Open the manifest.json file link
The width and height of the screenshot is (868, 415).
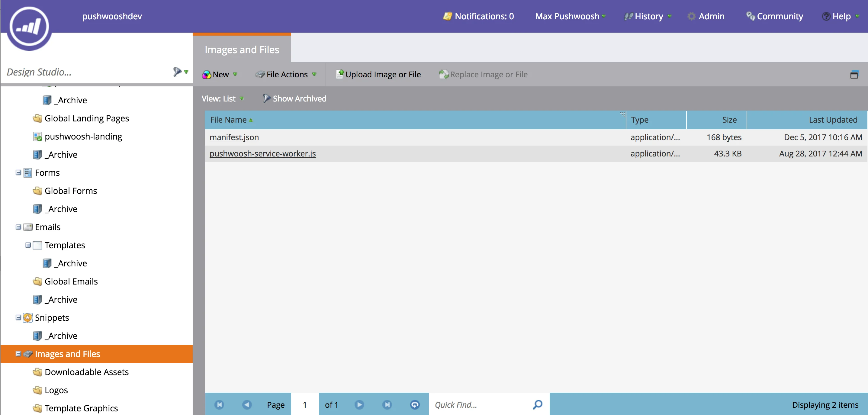pos(234,137)
